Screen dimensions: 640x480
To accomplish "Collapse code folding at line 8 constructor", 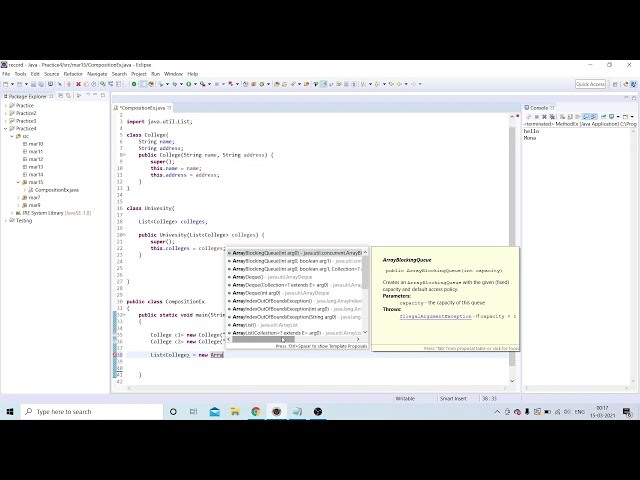I will (x=124, y=155).
